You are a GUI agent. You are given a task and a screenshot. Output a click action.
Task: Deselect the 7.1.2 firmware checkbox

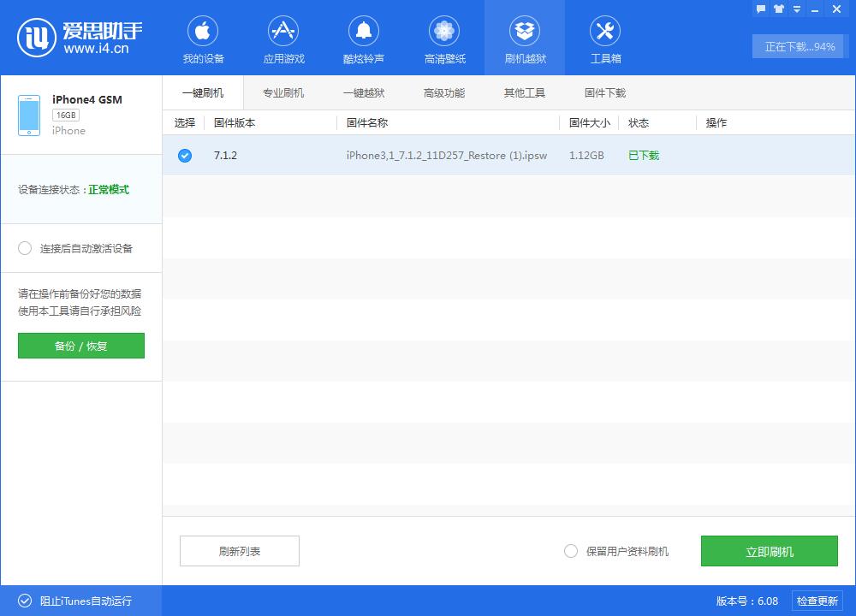click(184, 156)
